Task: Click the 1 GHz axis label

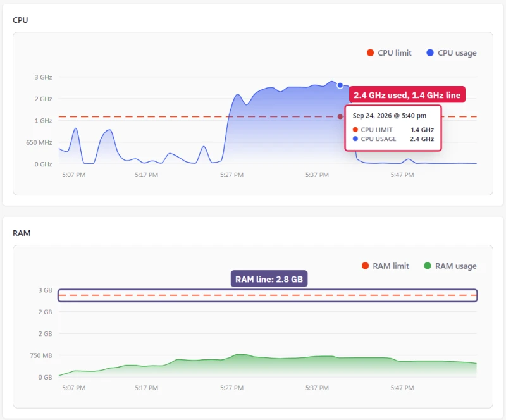Action: (43, 121)
